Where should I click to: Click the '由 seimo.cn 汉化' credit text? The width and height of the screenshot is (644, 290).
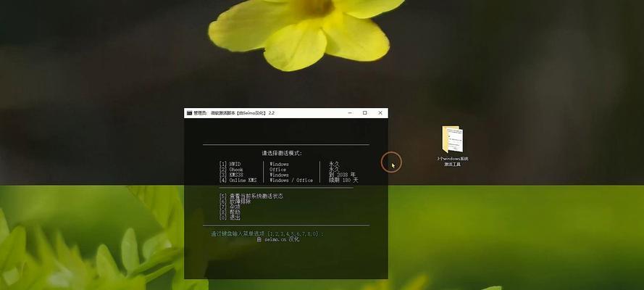278,239
